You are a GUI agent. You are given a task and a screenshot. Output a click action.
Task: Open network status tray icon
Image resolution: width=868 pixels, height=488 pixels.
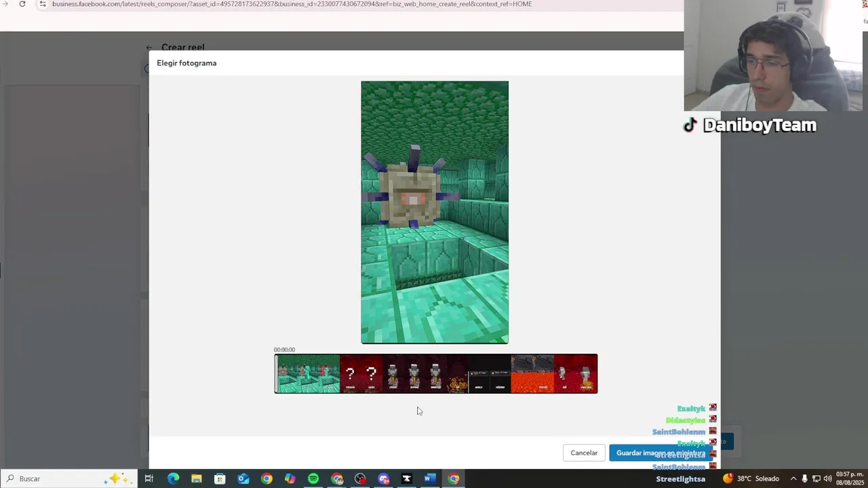(816, 479)
